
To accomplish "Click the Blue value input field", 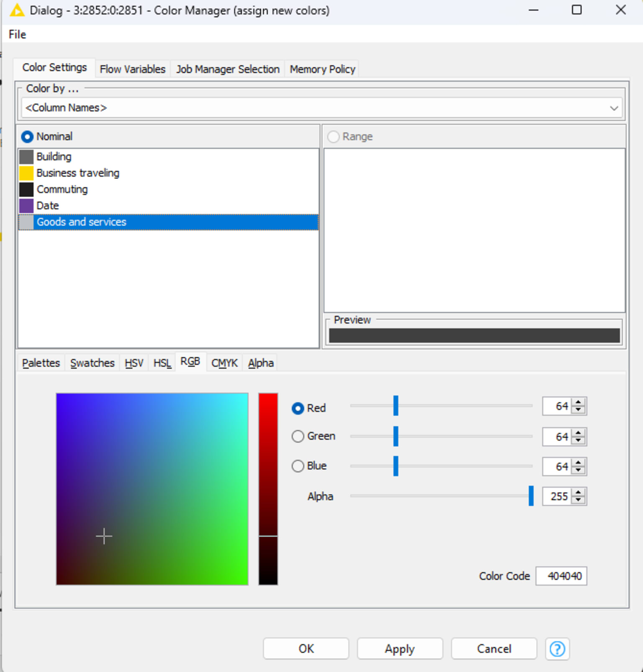I will [557, 466].
